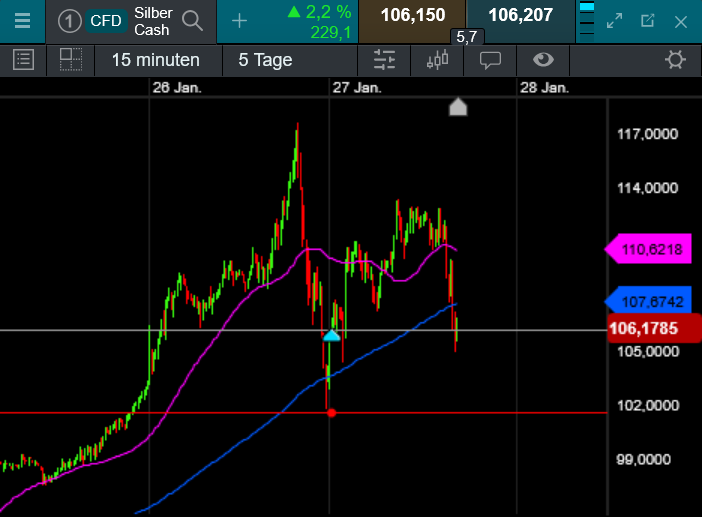Toggle the eye visibility icon
Viewport: 702px width, 517px height.
pos(543,60)
